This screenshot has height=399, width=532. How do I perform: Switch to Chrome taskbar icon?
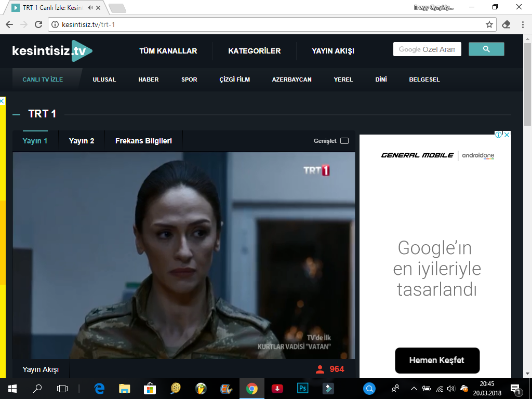pos(252,389)
